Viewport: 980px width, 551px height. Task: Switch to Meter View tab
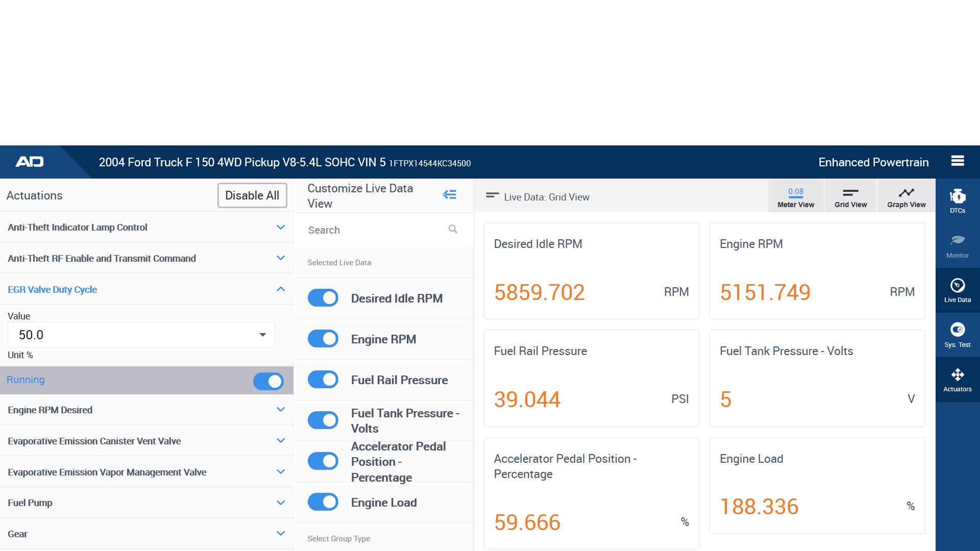[x=795, y=196]
